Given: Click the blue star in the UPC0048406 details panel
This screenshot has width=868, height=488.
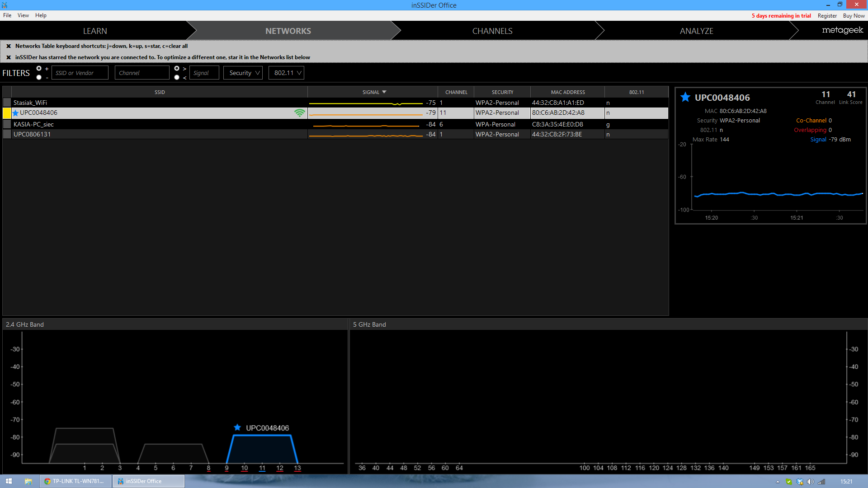Looking at the screenshot, I should point(685,97).
